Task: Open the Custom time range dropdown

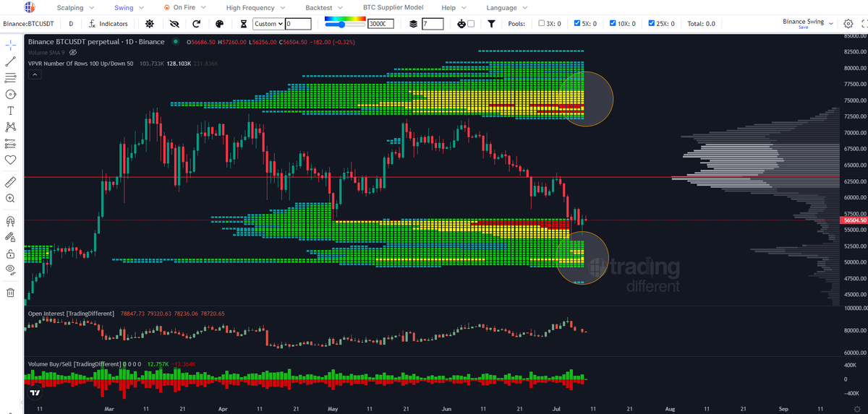Action: pyautogui.click(x=268, y=24)
